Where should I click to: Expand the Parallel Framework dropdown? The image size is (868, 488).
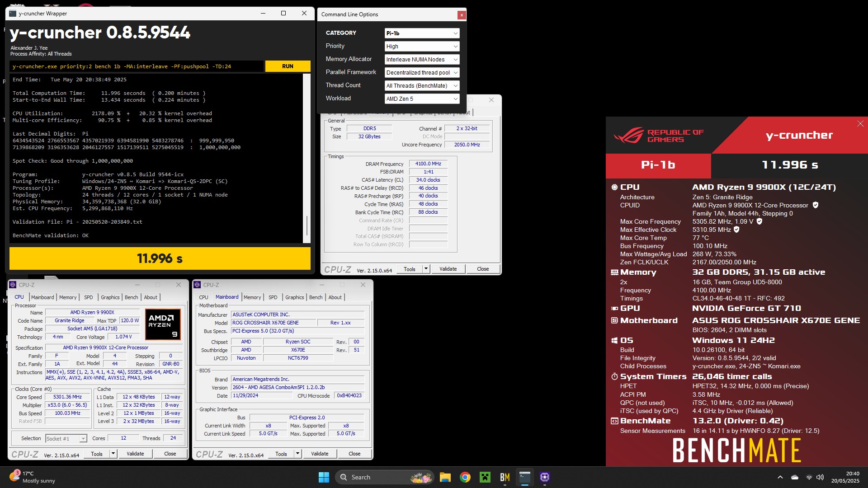[422, 73]
